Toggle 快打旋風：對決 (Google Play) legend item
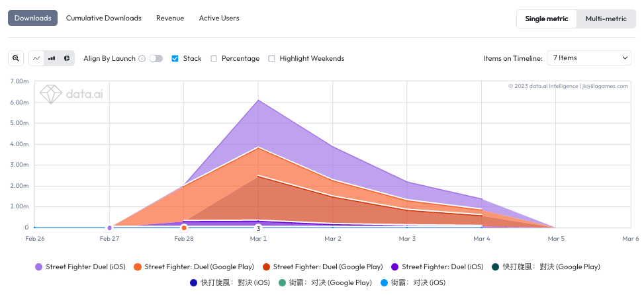This screenshot has height=295, width=644. click(546, 267)
